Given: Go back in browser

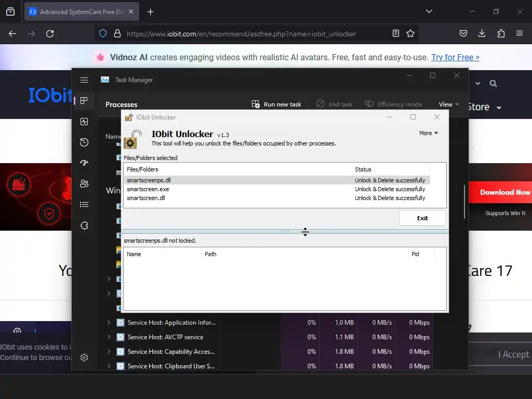Looking at the screenshot, I should coord(12,34).
